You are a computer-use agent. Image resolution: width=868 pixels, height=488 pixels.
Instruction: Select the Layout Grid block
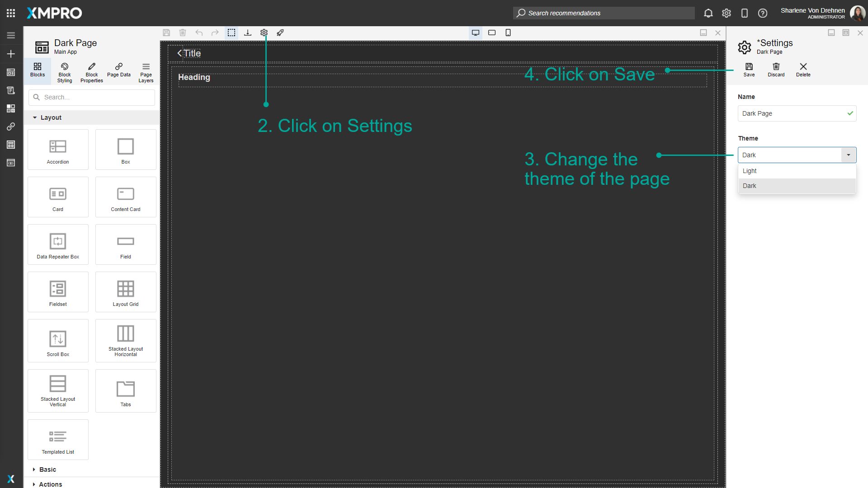click(125, 291)
